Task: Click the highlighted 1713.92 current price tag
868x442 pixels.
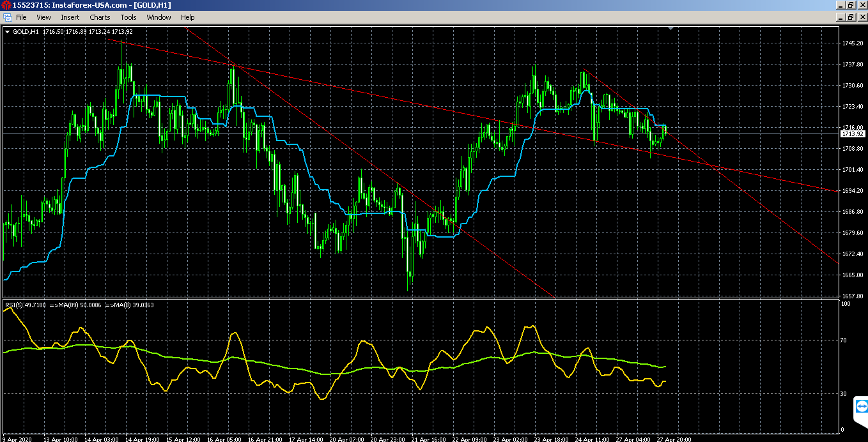Action: pyautogui.click(x=853, y=134)
